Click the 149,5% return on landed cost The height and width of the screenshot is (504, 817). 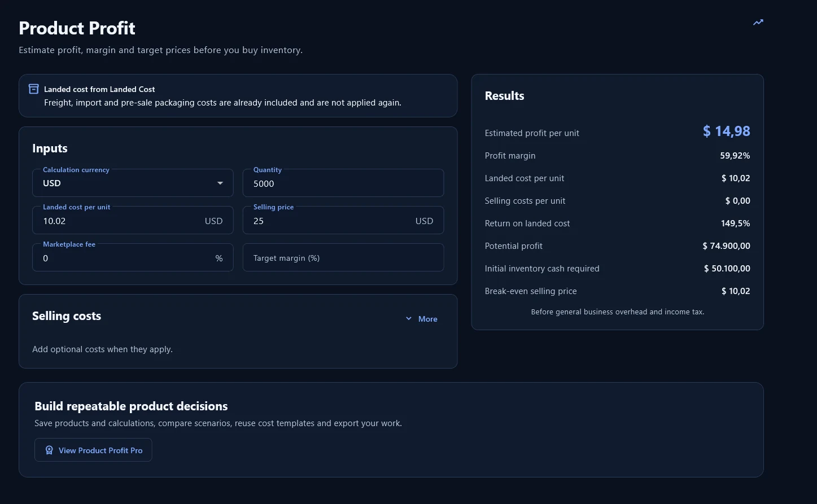736,223
